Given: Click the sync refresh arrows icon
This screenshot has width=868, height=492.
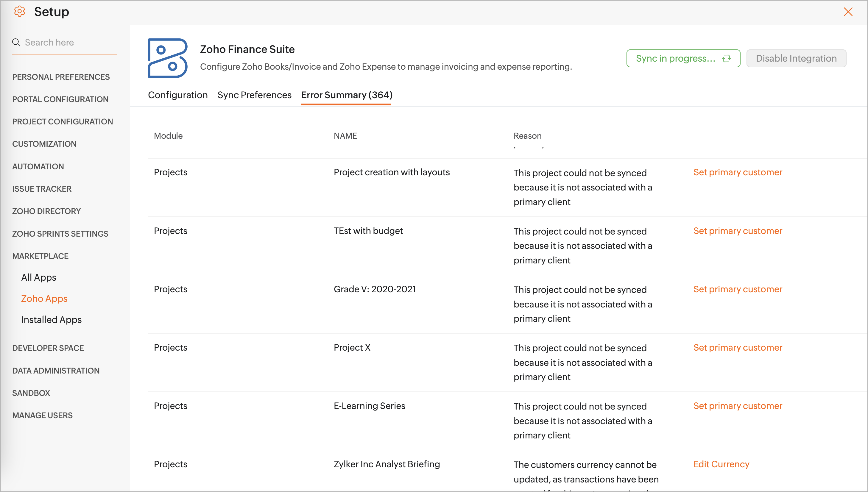Looking at the screenshot, I should point(726,58).
